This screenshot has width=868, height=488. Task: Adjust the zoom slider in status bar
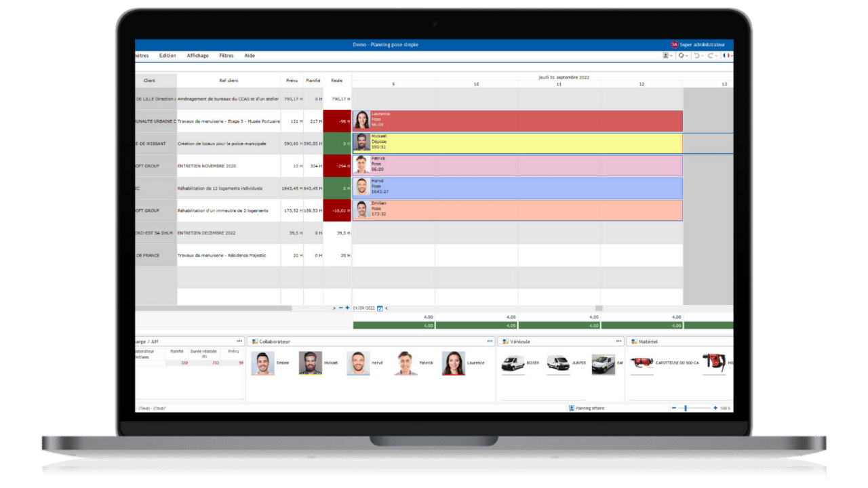(686, 408)
